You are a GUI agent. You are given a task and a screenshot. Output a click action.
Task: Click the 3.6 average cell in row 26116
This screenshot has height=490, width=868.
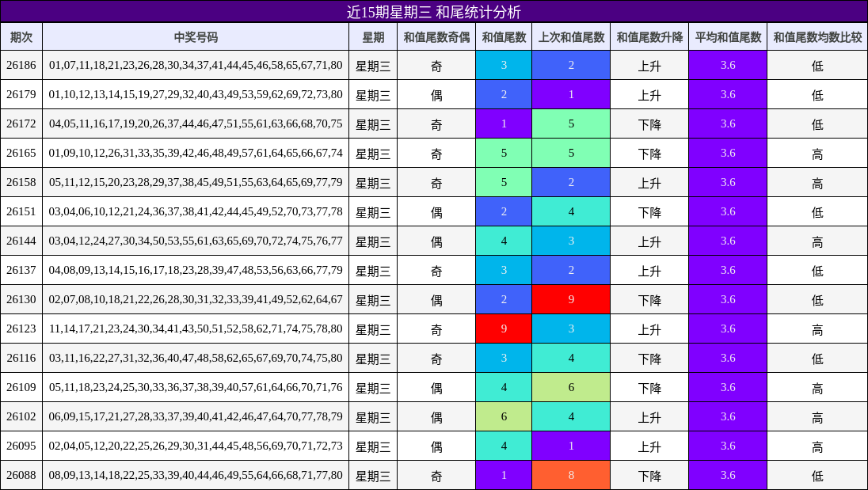point(728,359)
